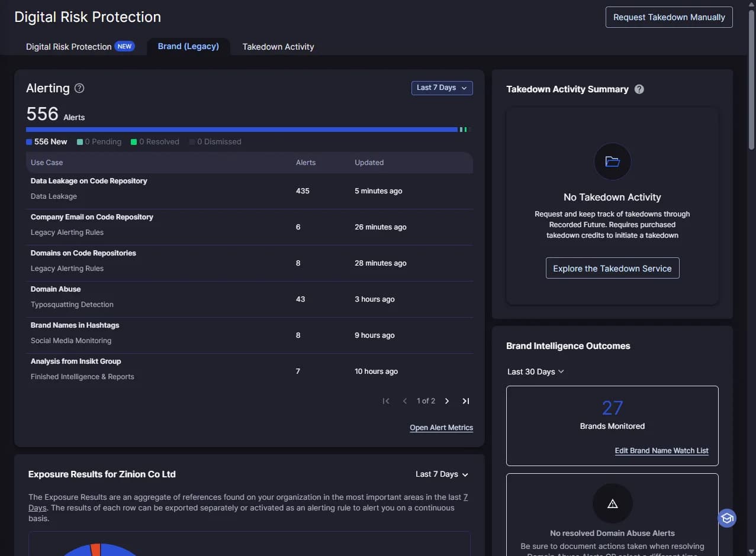Switch to the Takedown Activity tab
This screenshot has height=556, width=756.
(x=278, y=47)
